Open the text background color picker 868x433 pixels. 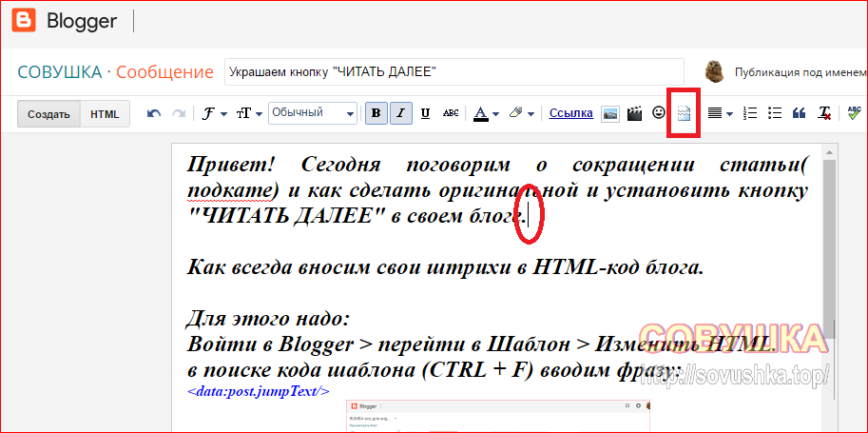point(521,113)
